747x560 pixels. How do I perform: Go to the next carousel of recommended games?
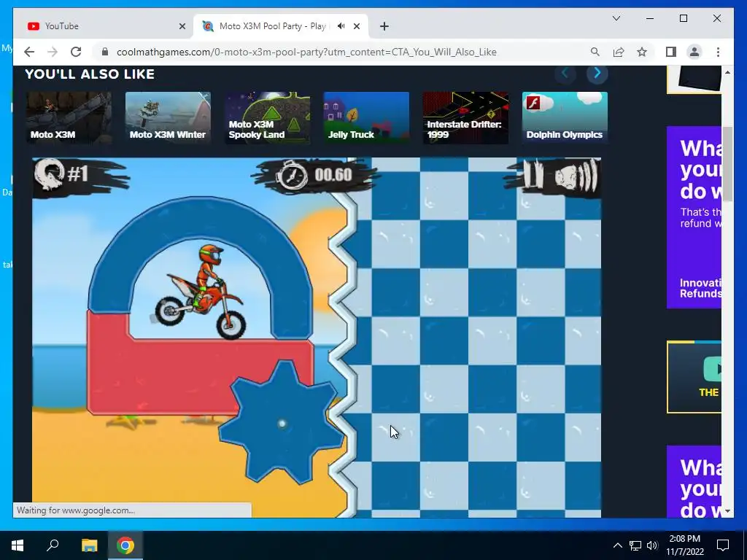coord(597,74)
